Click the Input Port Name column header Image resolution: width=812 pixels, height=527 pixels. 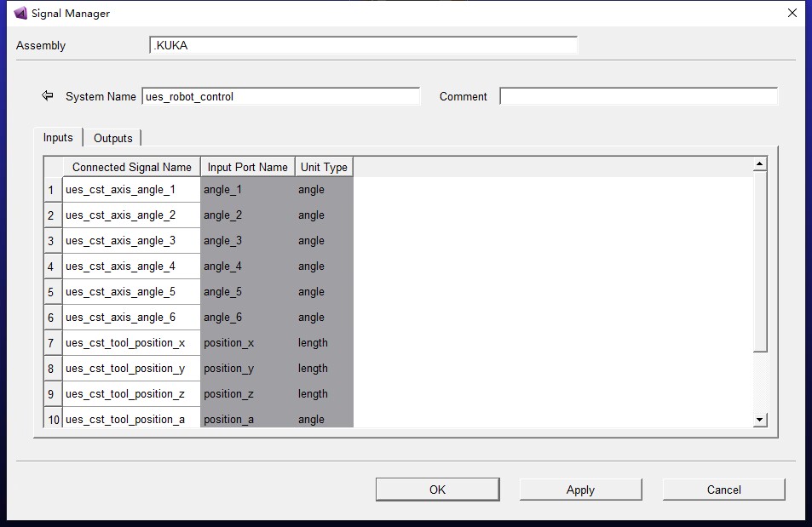pyautogui.click(x=248, y=167)
